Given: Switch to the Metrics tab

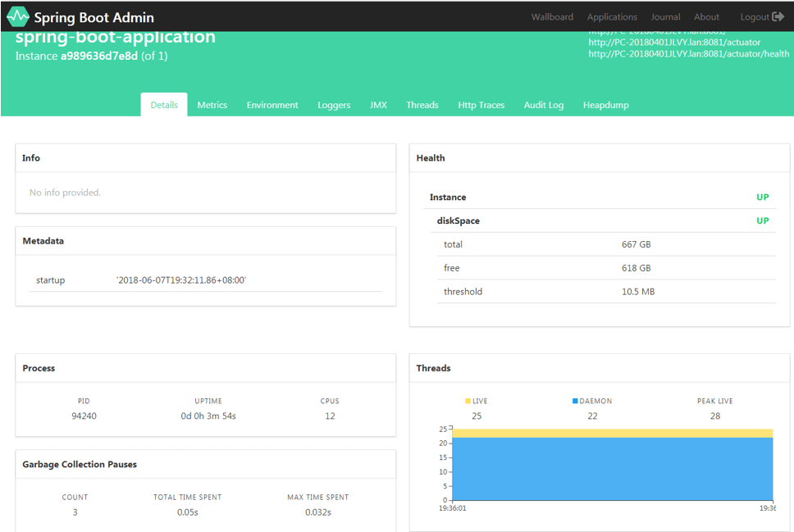Looking at the screenshot, I should point(212,105).
